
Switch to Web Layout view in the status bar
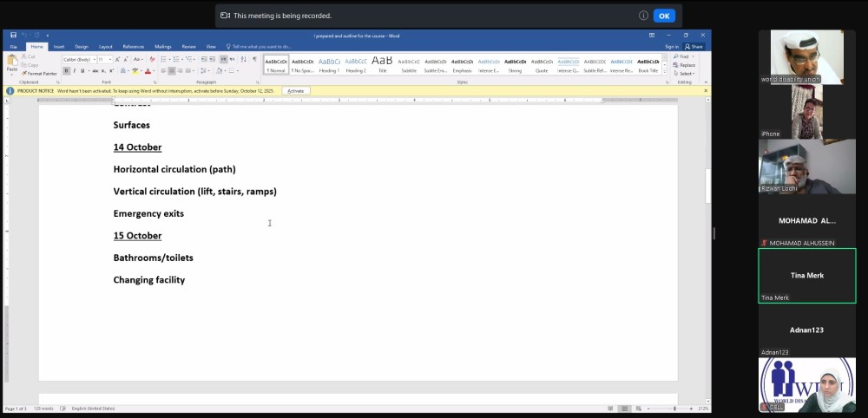coord(638,408)
